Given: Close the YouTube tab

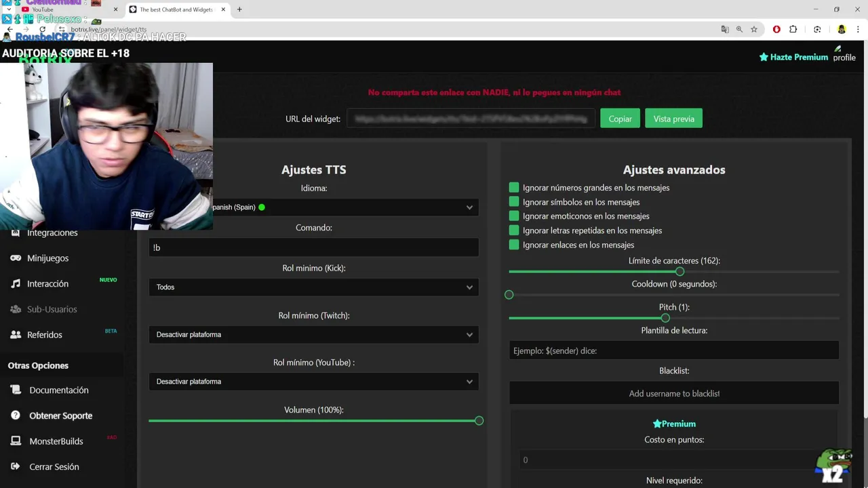Looking at the screenshot, I should (x=115, y=9).
